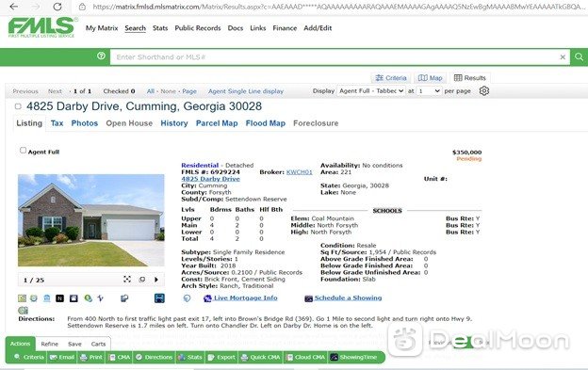
Task: Click the black N icon under the photo
Action: pyautogui.click(x=59, y=298)
